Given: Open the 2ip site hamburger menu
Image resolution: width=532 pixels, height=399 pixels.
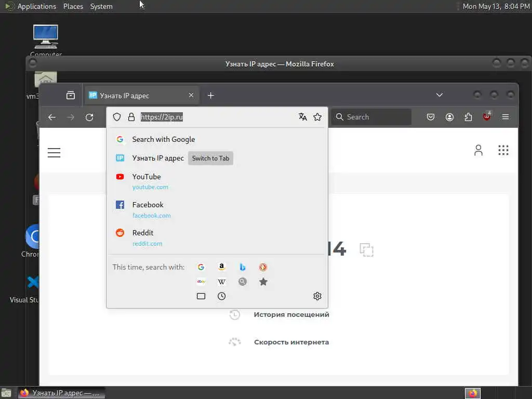Looking at the screenshot, I should point(54,153).
